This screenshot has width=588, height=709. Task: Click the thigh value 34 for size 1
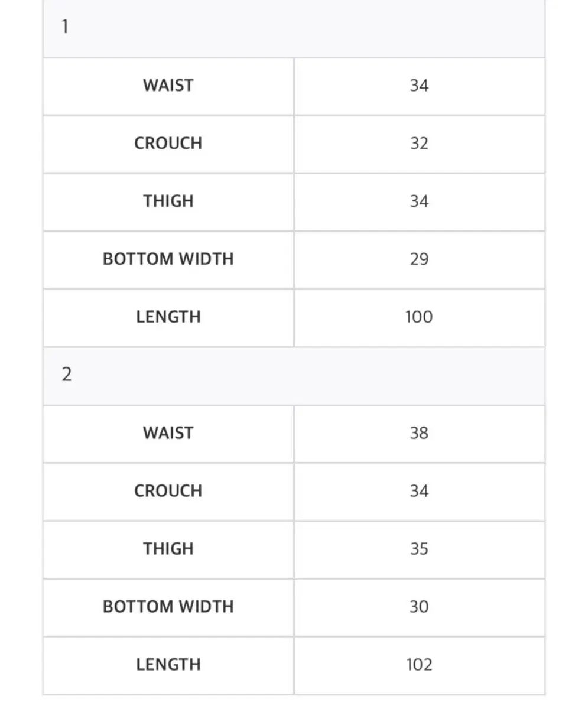coord(419,201)
